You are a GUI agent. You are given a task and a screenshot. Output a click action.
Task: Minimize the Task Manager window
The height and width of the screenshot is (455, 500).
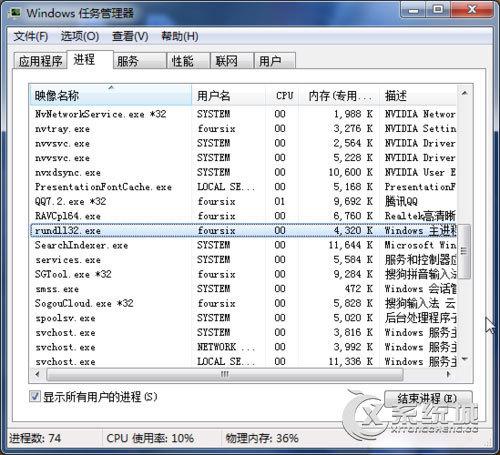(413, 11)
